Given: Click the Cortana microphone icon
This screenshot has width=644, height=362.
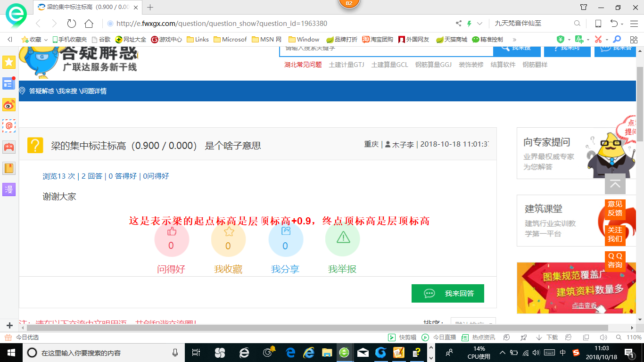Looking at the screenshot, I should 175,353.
